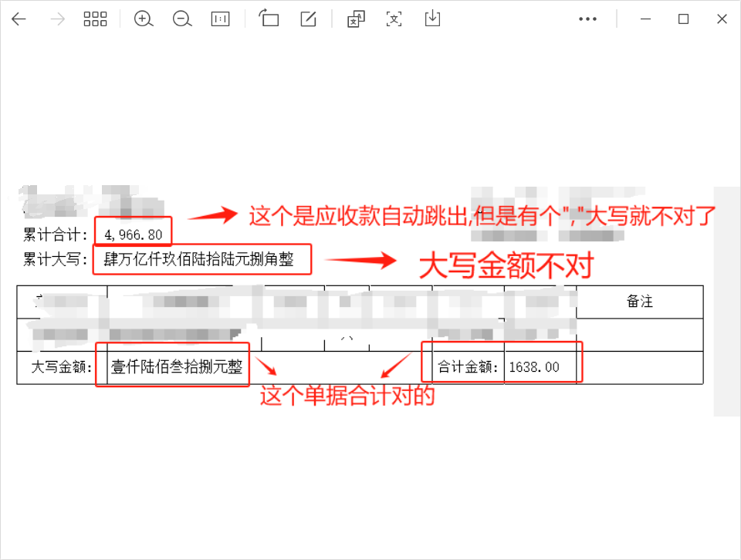This screenshot has width=741, height=560.
Task: Zoom in with the plus magnifier
Action: pos(144,19)
